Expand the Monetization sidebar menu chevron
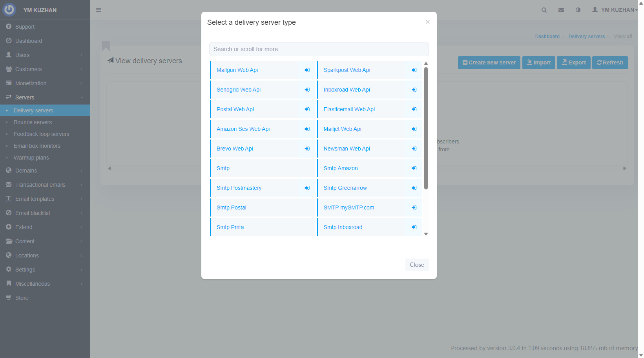The height and width of the screenshot is (358, 644). 82,83
